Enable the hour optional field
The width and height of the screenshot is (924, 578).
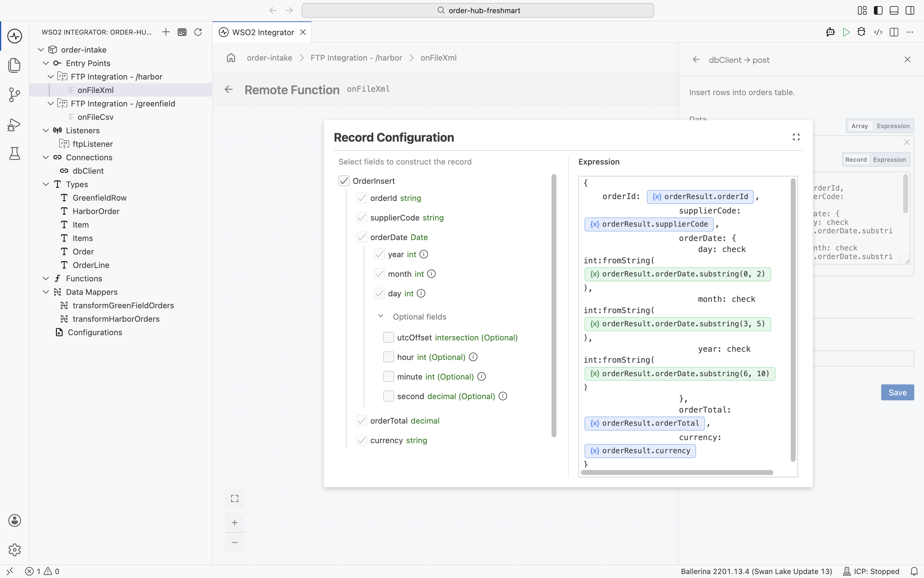pos(388,357)
